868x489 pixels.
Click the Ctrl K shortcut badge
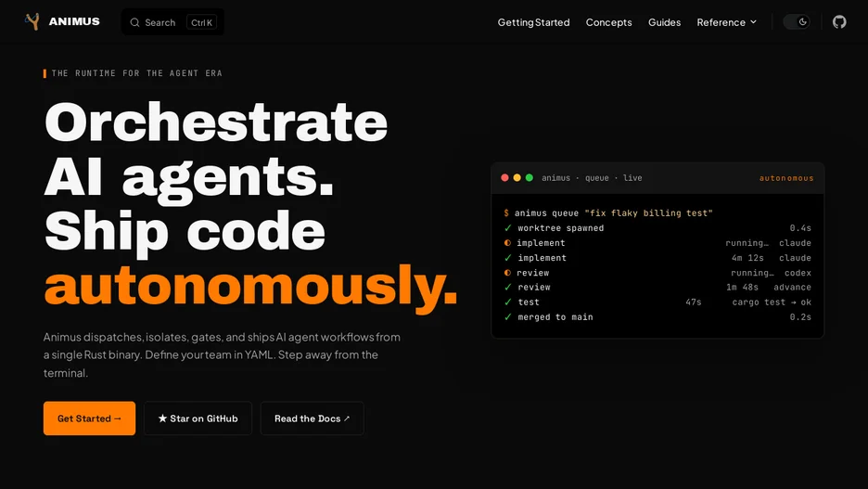click(x=201, y=22)
